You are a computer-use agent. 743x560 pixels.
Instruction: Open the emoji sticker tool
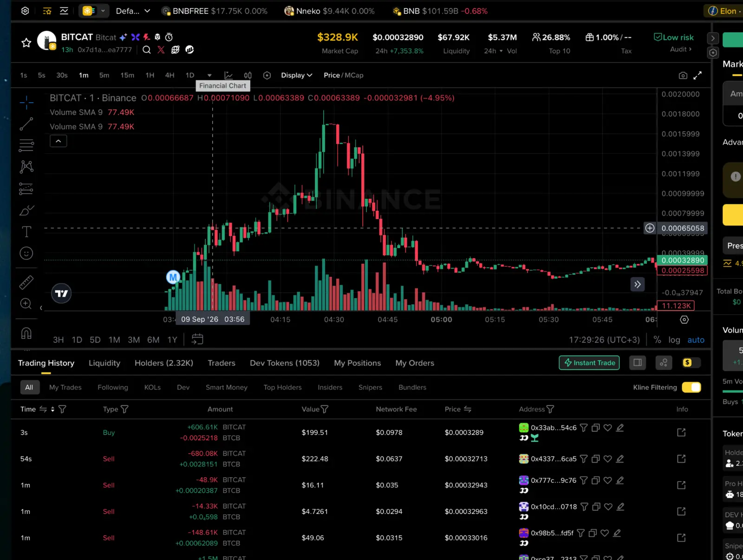tap(26, 253)
